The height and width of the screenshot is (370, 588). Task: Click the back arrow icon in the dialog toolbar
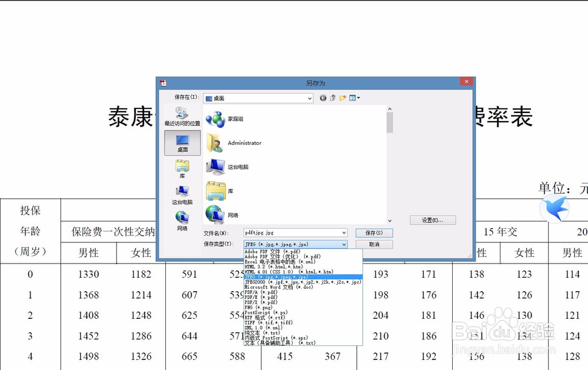(x=323, y=98)
